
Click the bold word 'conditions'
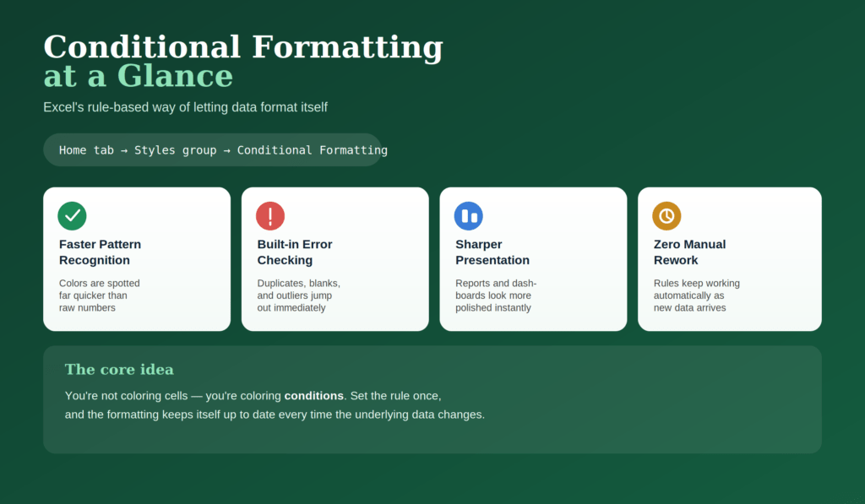pyautogui.click(x=314, y=396)
